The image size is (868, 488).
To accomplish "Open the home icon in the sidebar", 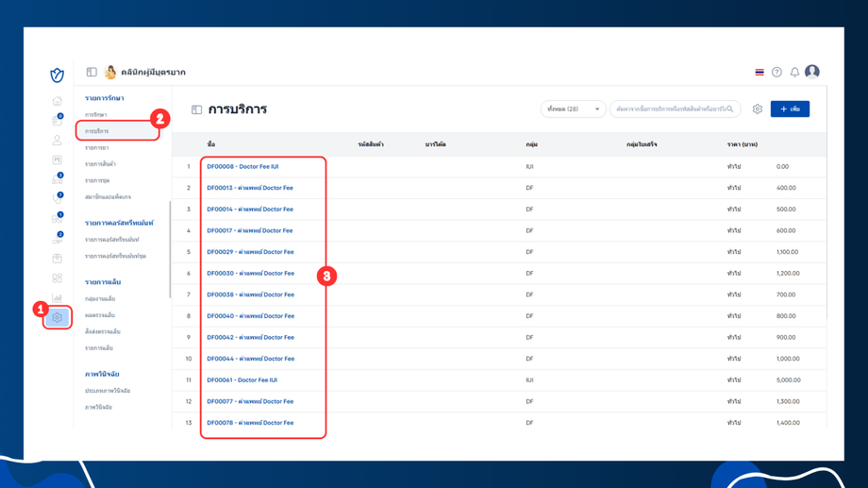I will [57, 101].
